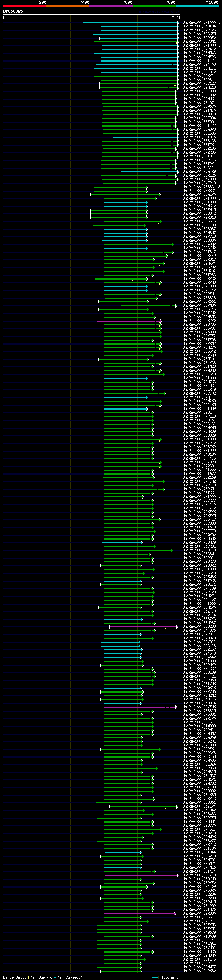Open hit UniRef100_B6T1F6
This screenshot has height=980, width=222.
click(199, 959)
